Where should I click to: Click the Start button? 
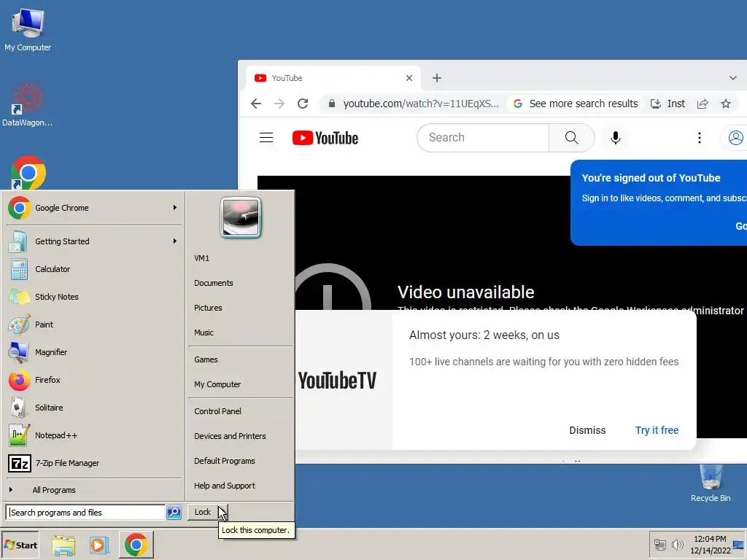pyautogui.click(x=20, y=545)
